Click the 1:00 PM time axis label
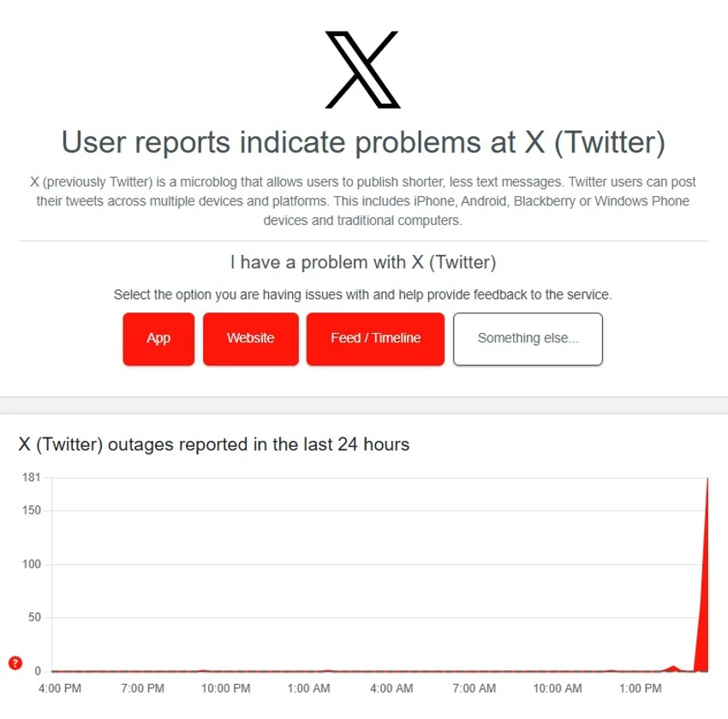Screen dimensions: 728x719 (640, 689)
